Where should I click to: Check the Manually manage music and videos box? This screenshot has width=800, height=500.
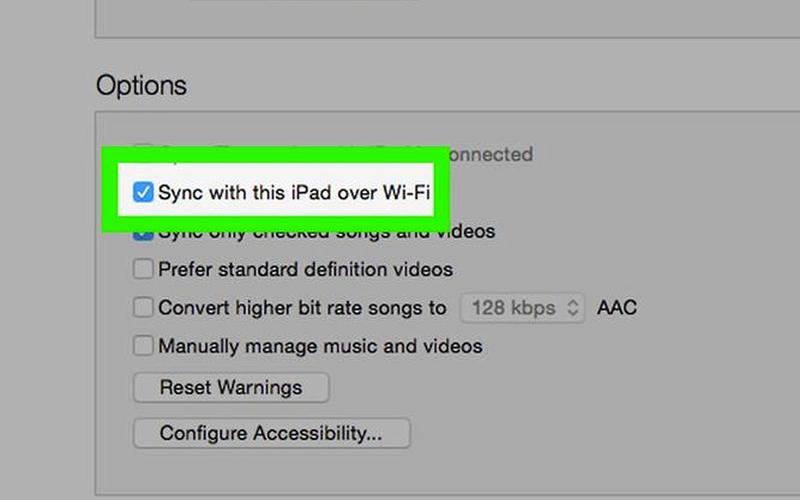click(143, 345)
